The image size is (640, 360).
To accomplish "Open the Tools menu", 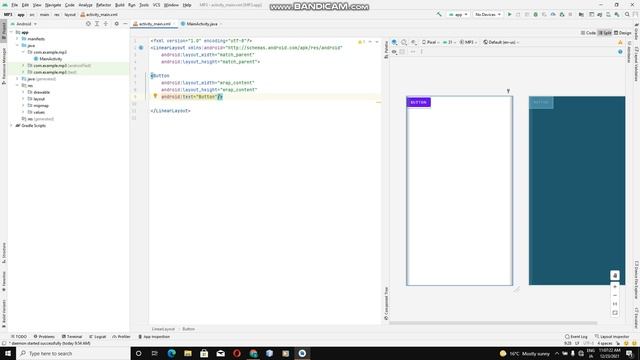I will (144, 5).
